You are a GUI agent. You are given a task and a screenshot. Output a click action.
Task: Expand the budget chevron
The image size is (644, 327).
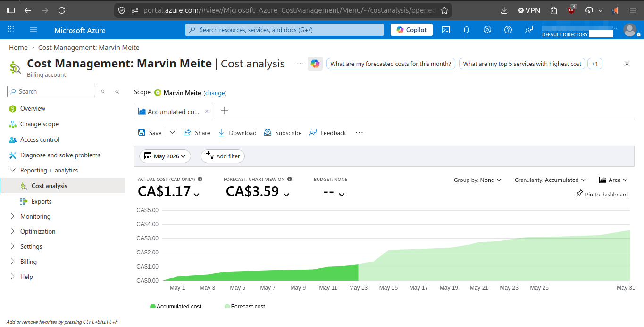(x=342, y=194)
